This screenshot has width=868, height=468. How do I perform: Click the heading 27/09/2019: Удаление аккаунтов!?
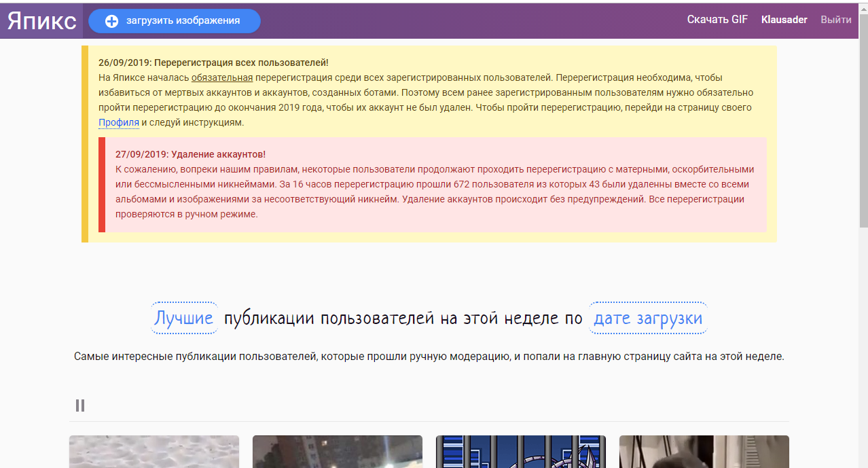click(190, 154)
